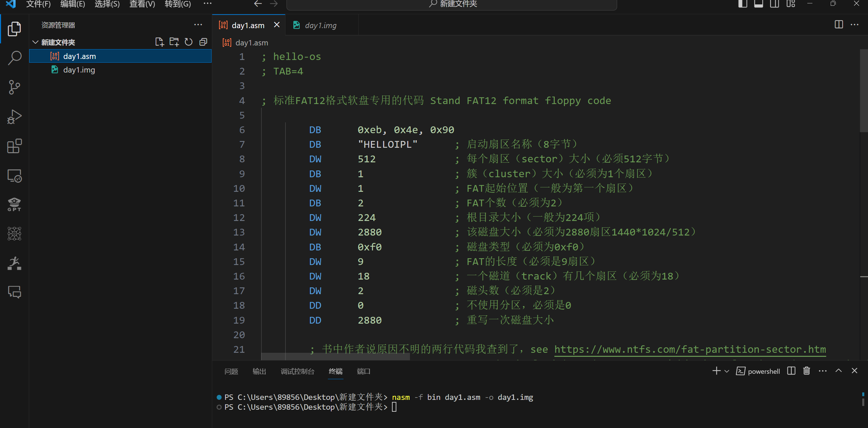Viewport: 868px width, 428px height.
Task: Create a new file in the explorer
Action: 159,42
